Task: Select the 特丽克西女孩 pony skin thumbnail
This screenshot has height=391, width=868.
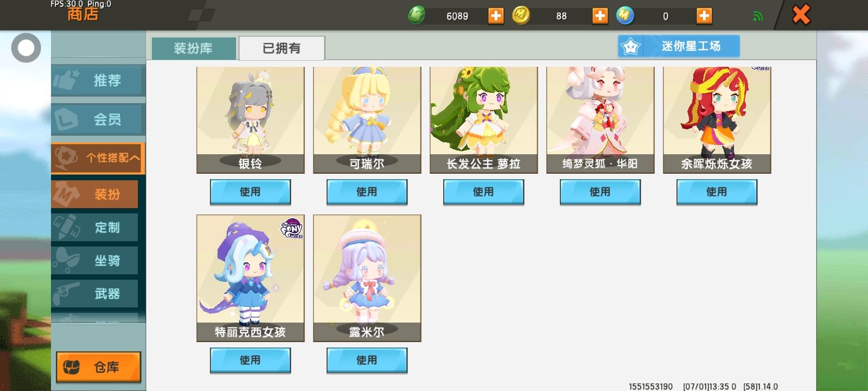Action: click(x=250, y=278)
